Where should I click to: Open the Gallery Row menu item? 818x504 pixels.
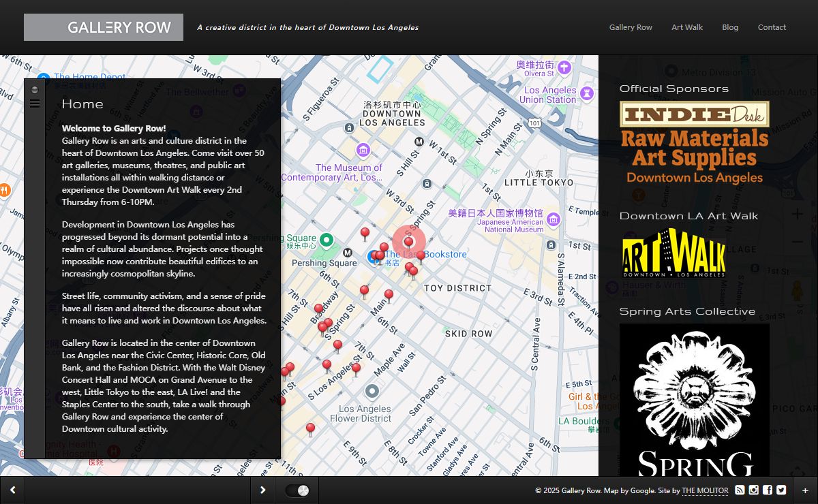631,27
